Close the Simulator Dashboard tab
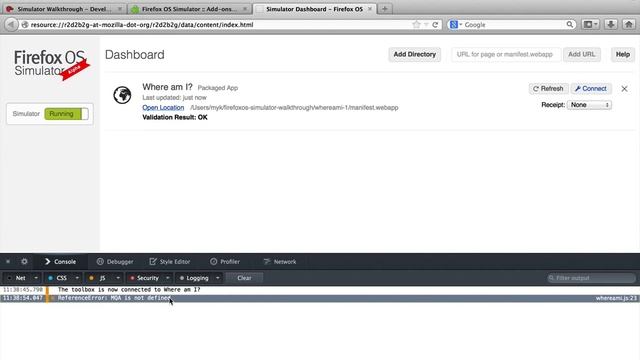The width and height of the screenshot is (640, 360). coord(370,9)
